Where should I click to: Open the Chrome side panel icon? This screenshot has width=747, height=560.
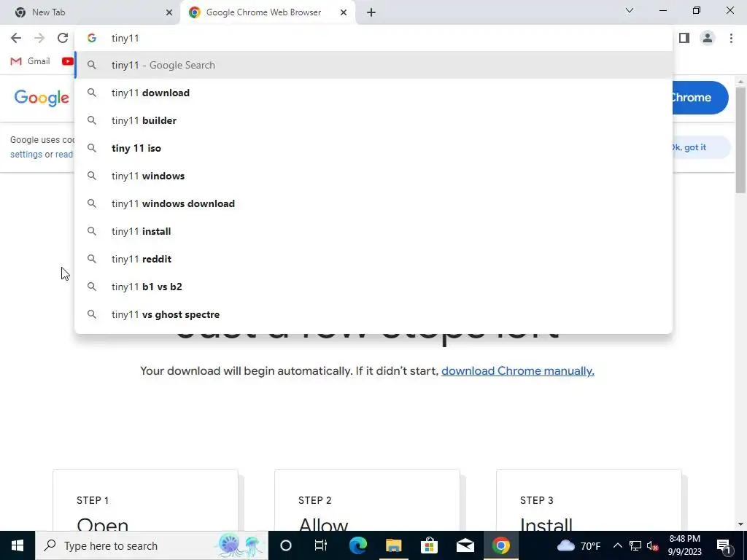pos(684,38)
